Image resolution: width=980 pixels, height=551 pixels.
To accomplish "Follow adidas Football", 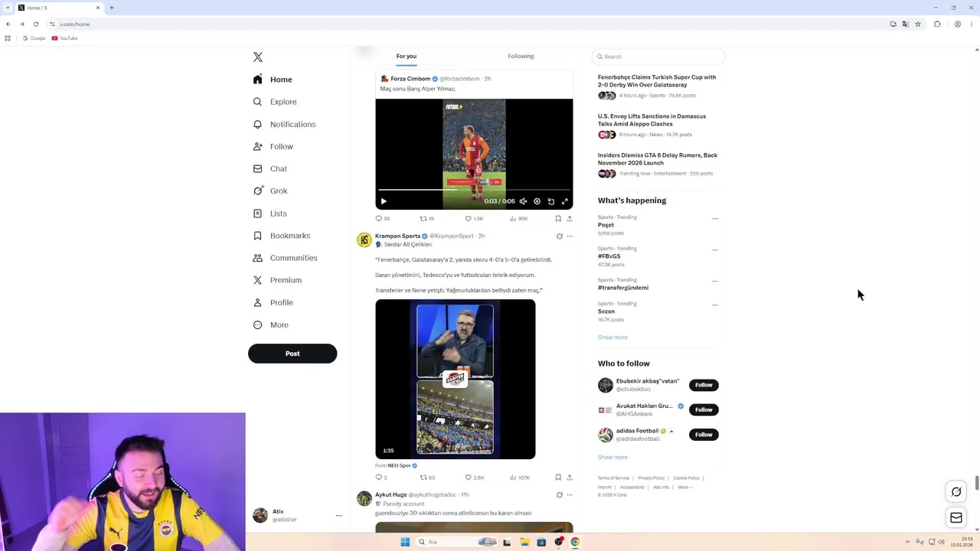I will tap(704, 435).
